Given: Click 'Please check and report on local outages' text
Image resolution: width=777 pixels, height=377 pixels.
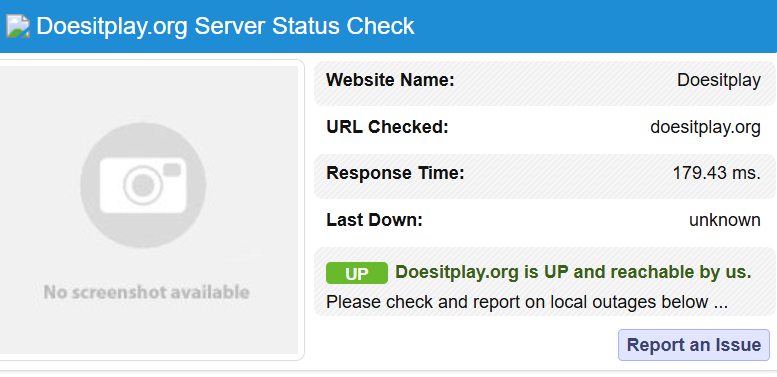Looking at the screenshot, I should pyautogui.click(x=527, y=302).
